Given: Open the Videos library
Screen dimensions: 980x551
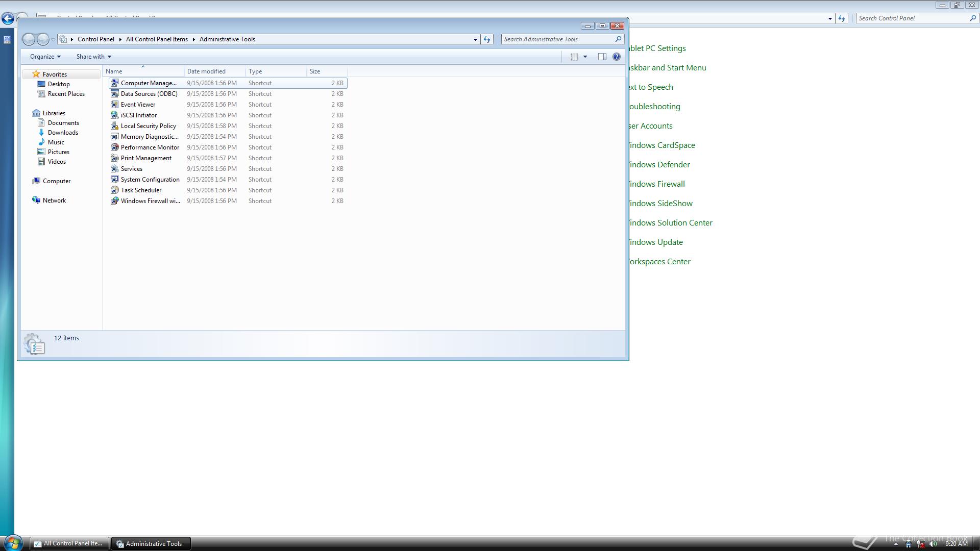Looking at the screenshot, I should (x=57, y=162).
